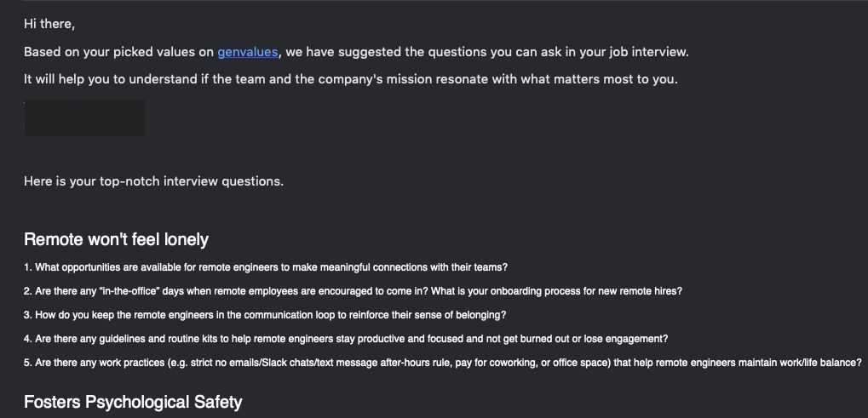Click question 2 about in-the-office days
The image size is (868, 418).
click(354, 291)
